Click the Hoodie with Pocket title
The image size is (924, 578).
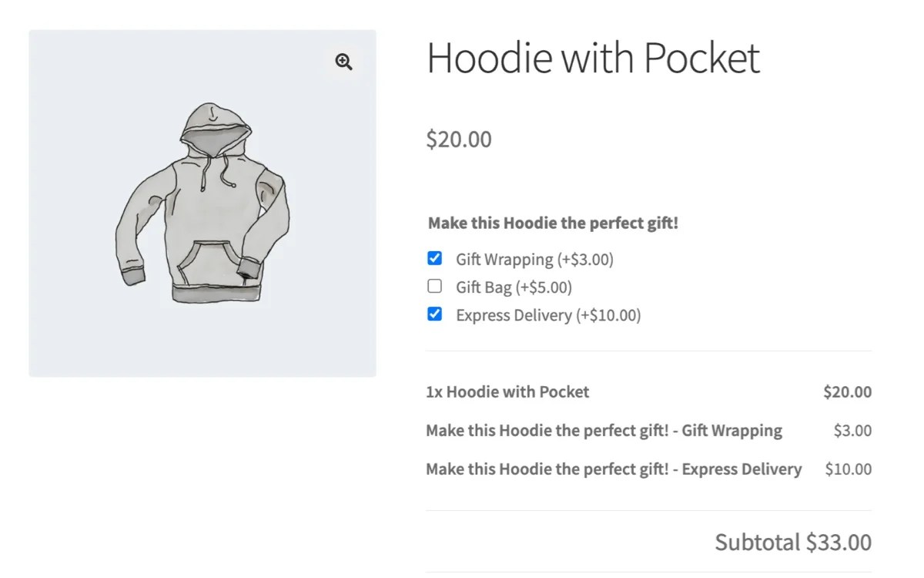tap(593, 58)
